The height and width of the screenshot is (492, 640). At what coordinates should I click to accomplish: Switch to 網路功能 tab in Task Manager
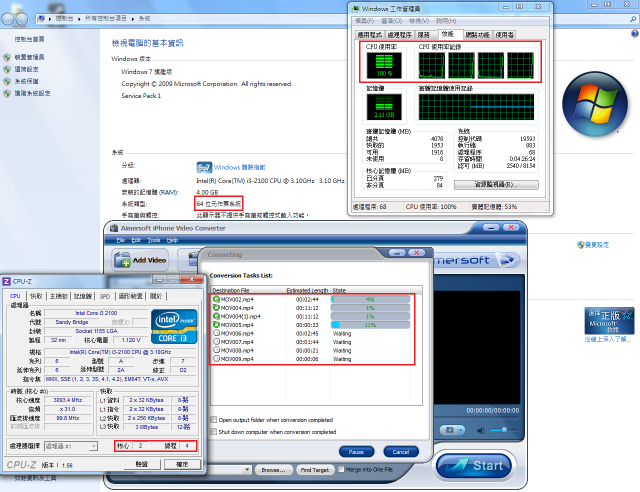[478, 35]
